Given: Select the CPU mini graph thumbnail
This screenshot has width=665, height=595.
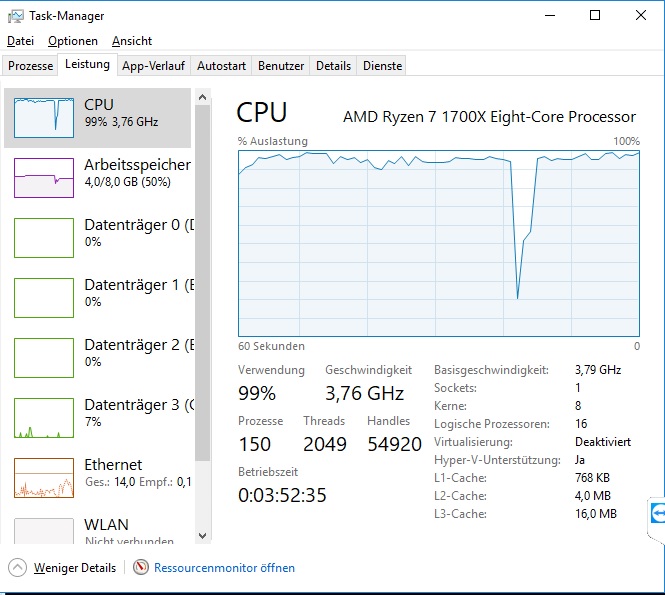Looking at the screenshot, I should [x=44, y=118].
